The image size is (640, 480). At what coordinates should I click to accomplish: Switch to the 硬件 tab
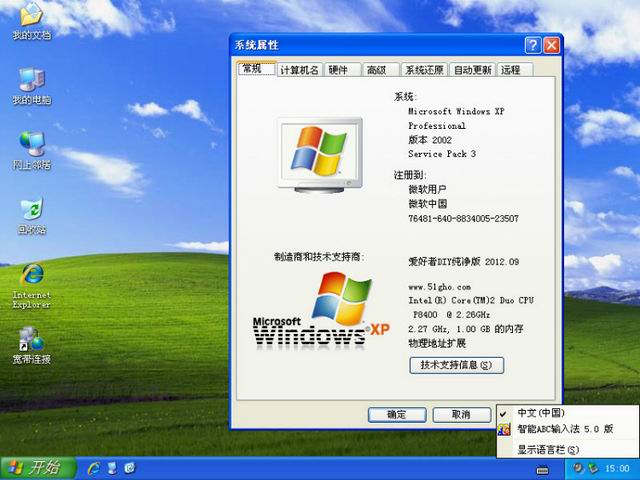[342, 70]
